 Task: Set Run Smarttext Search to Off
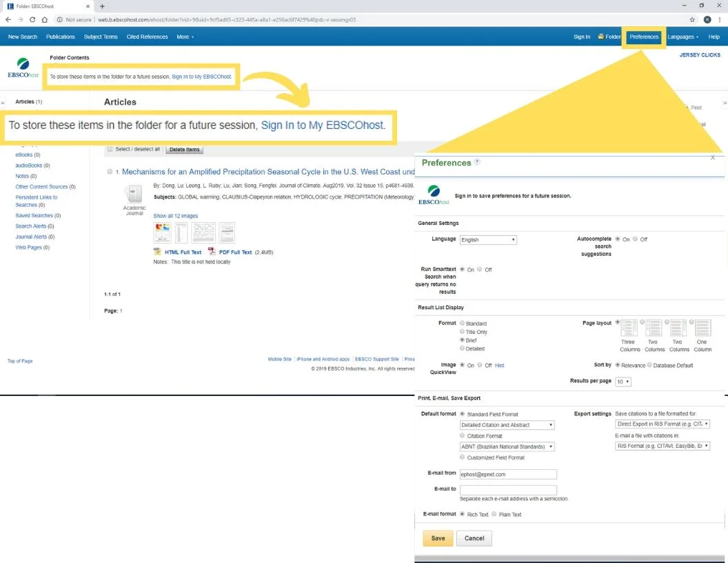480,269
